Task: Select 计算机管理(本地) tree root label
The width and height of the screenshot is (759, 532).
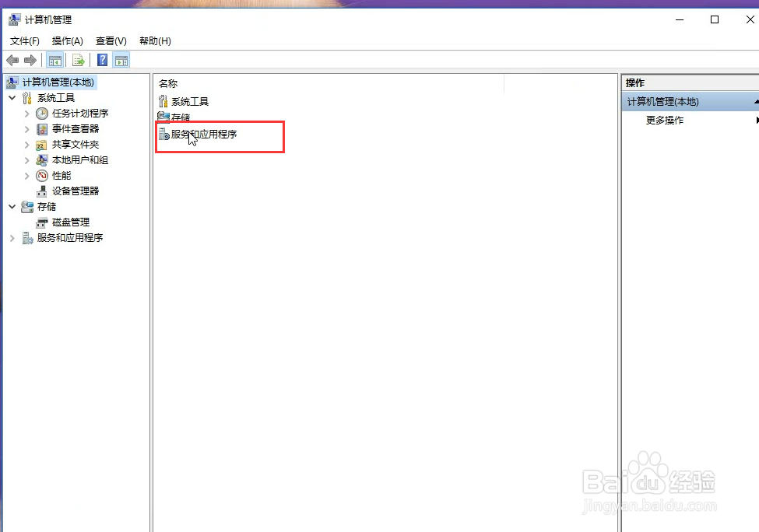Action: pyautogui.click(x=58, y=82)
